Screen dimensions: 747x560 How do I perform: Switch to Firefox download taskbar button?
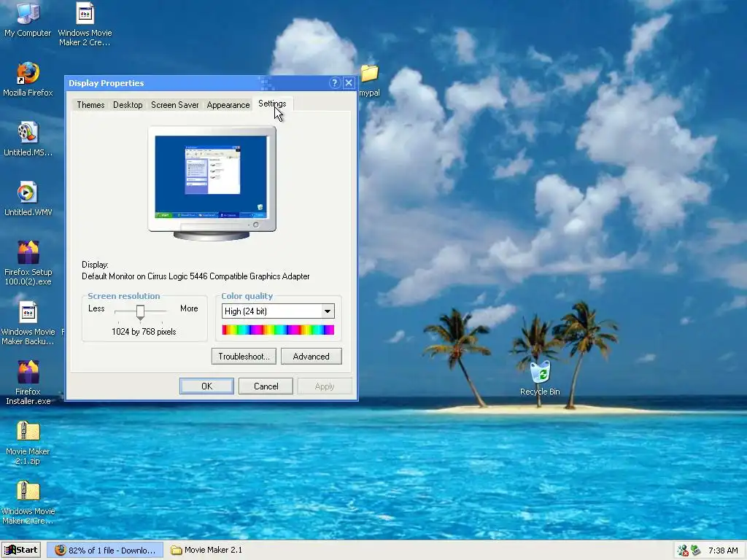pos(105,550)
